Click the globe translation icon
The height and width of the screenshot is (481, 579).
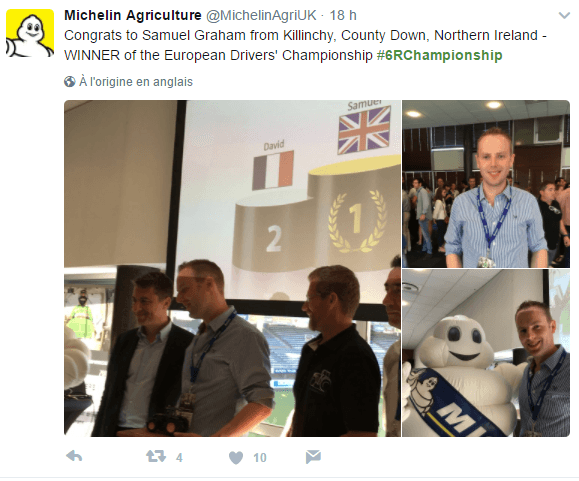pos(69,82)
